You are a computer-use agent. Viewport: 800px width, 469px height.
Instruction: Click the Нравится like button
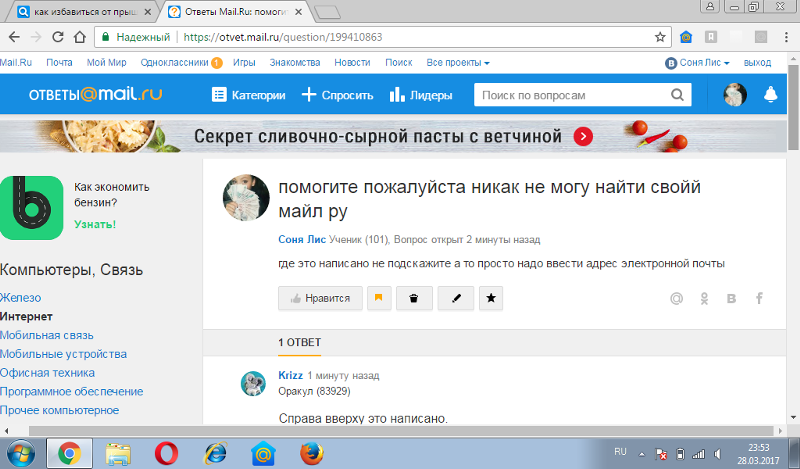(320, 298)
